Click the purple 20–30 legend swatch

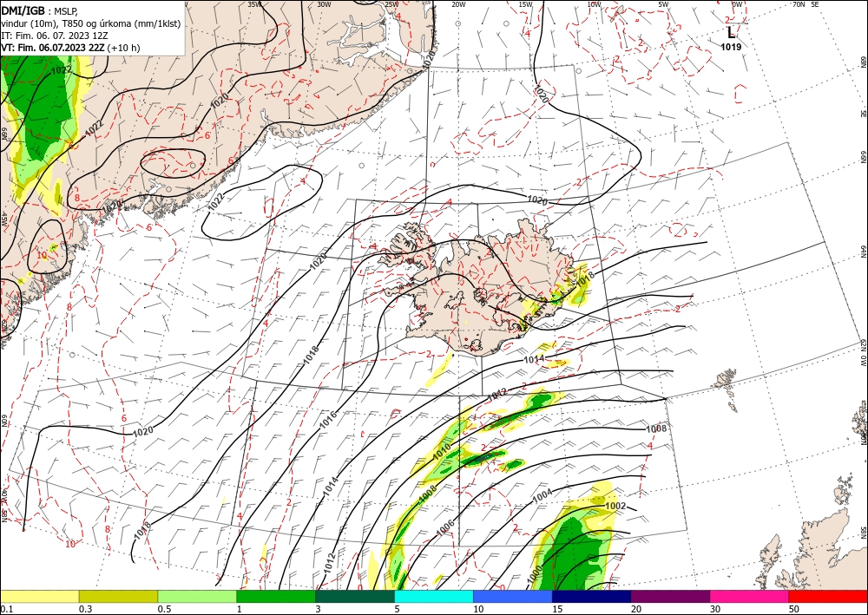tap(670, 596)
